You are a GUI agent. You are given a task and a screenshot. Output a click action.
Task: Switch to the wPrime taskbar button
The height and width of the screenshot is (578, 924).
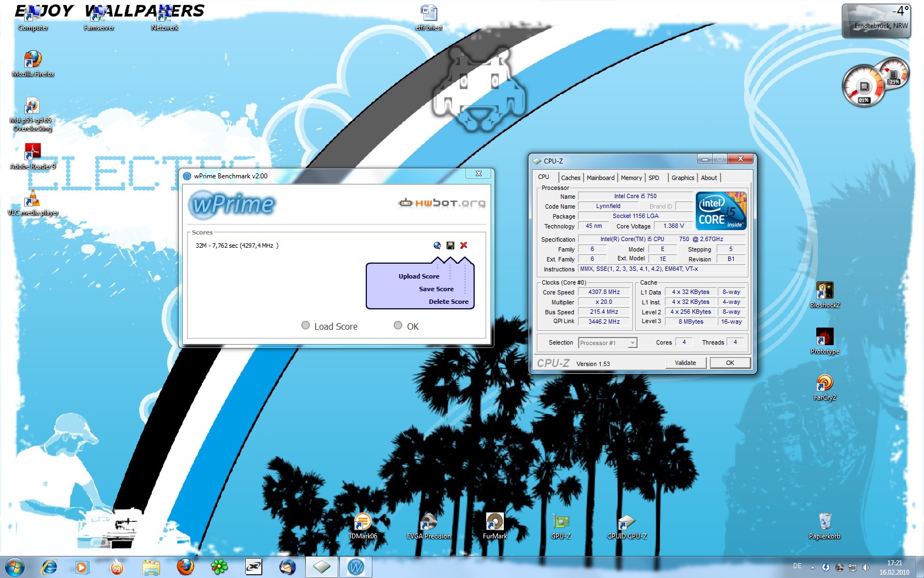tap(356, 566)
